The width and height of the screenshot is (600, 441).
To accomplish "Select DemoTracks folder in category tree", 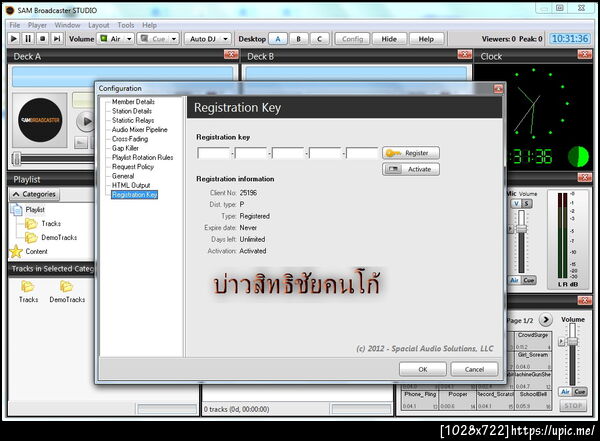I will [59, 237].
